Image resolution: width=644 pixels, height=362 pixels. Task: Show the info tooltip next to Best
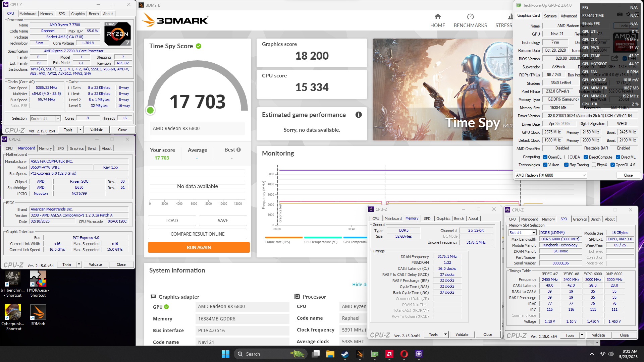tap(238, 150)
